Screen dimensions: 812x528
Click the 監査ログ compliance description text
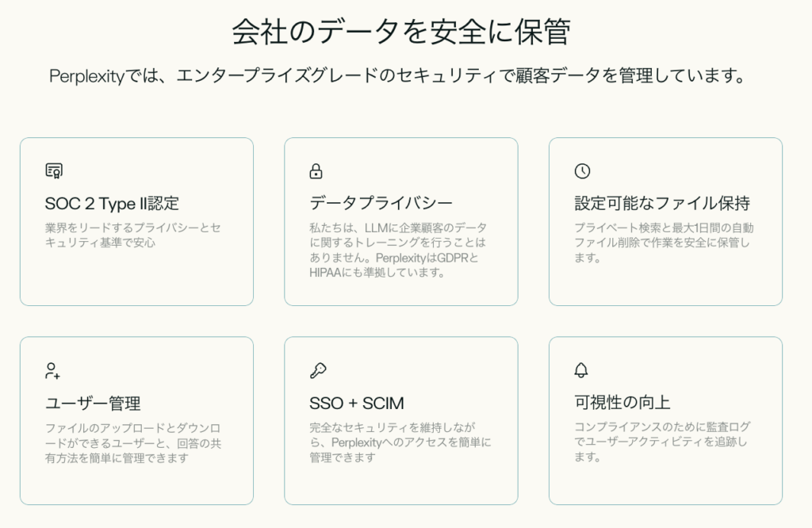click(663, 442)
